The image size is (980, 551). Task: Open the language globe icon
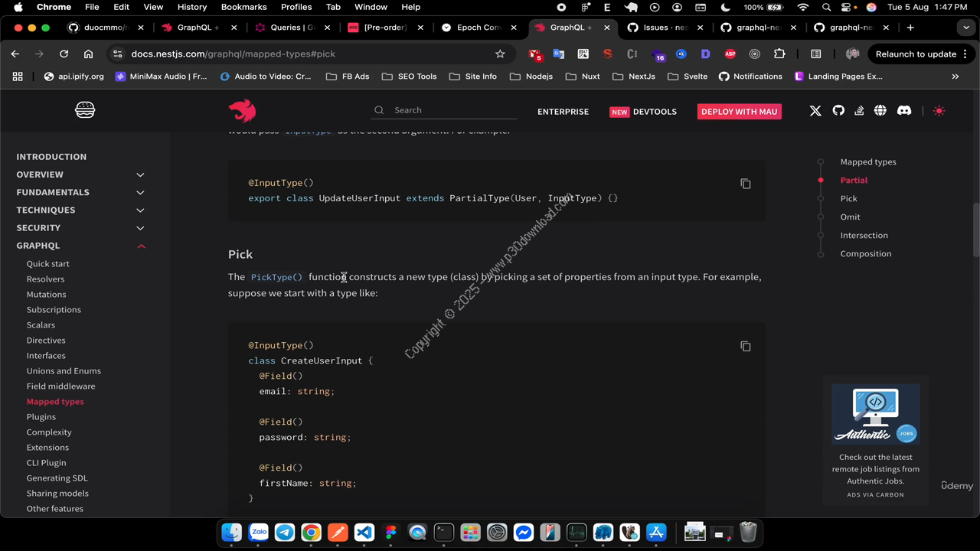coord(880,111)
